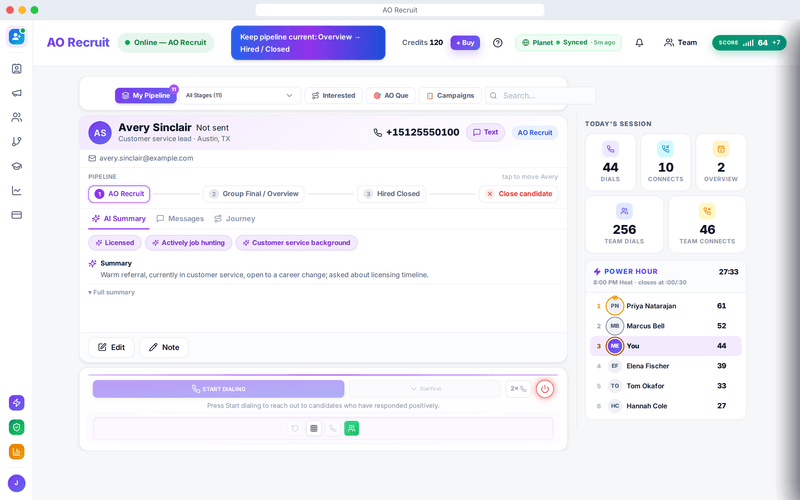Select the Interested filter

pyautogui.click(x=334, y=95)
